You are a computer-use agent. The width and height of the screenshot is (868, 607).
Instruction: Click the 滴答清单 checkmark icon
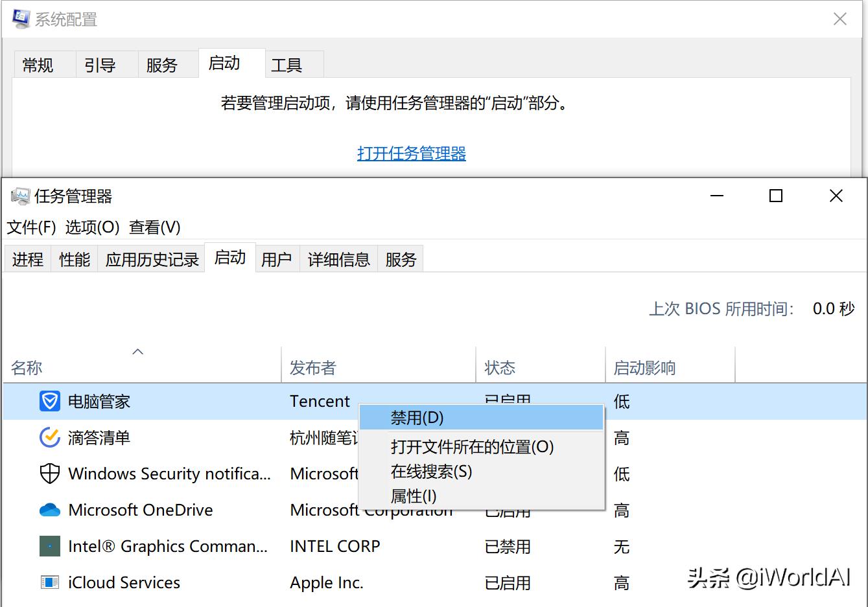pyautogui.click(x=50, y=438)
